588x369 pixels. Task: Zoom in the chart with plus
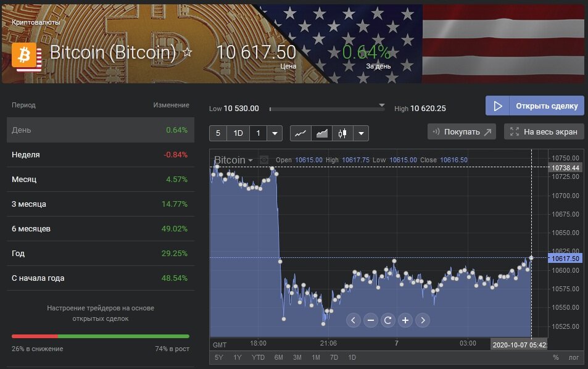click(405, 320)
